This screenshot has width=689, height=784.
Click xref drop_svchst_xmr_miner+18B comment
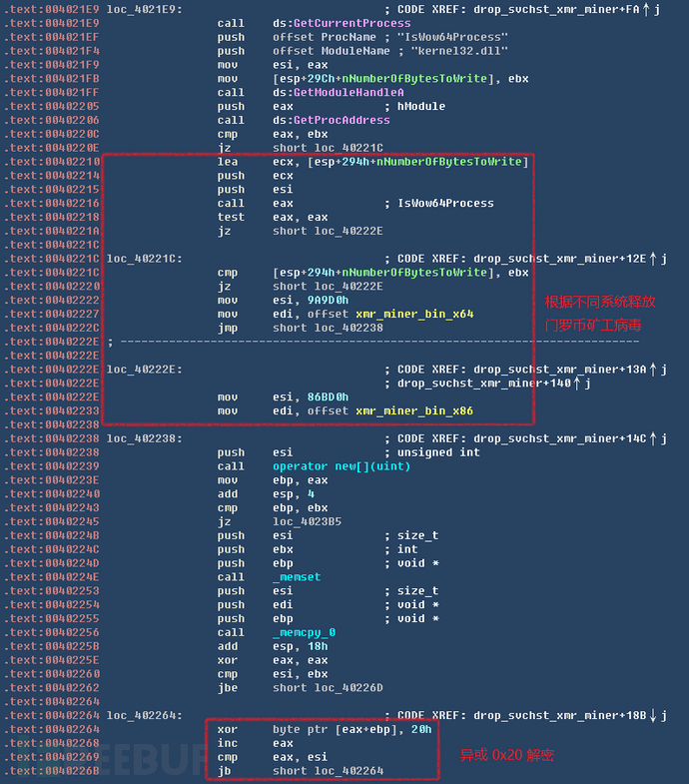tap(560, 715)
